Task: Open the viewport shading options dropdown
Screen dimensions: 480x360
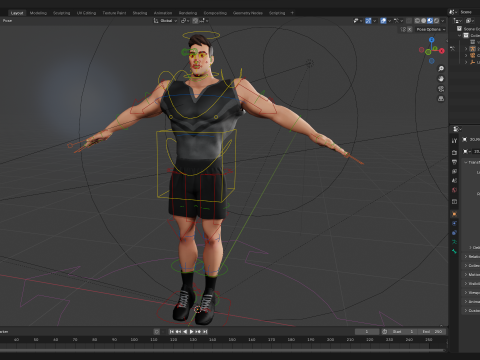Action: [443, 21]
